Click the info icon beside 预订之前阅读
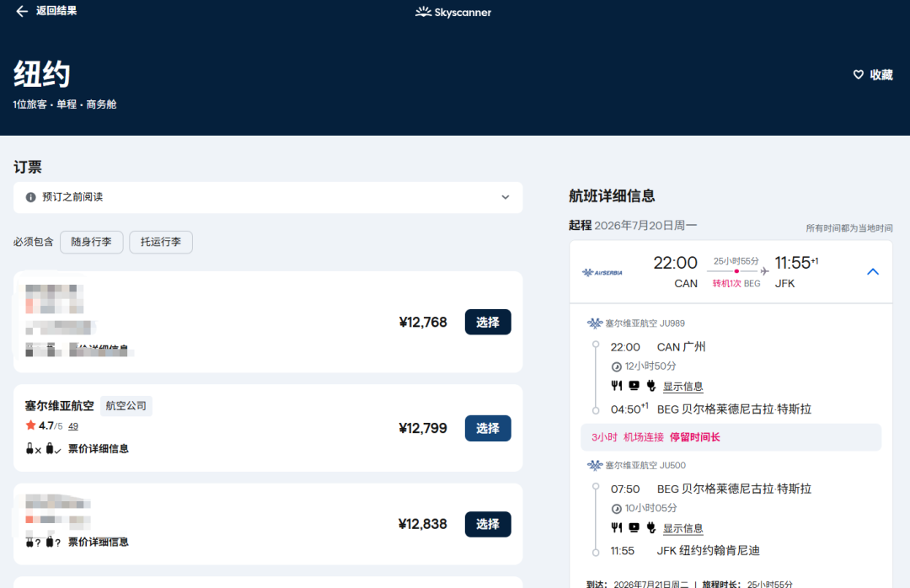This screenshot has height=588, width=910. [x=31, y=197]
